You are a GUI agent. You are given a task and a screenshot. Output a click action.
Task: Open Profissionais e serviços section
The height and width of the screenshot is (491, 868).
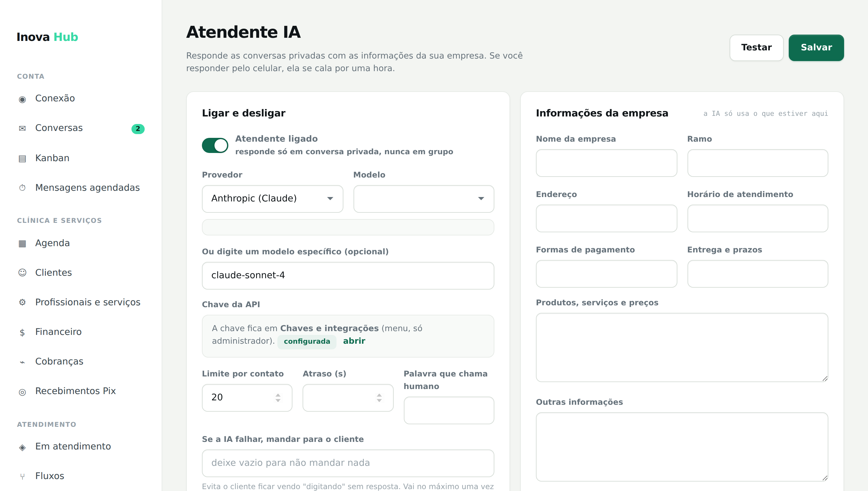click(x=81, y=302)
